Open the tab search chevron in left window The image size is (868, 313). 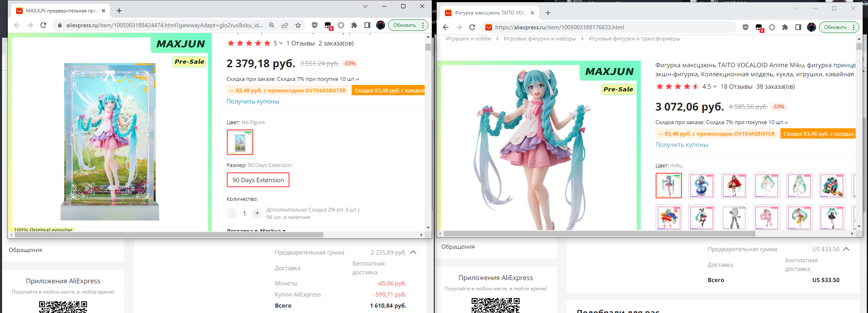click(365, 6)
